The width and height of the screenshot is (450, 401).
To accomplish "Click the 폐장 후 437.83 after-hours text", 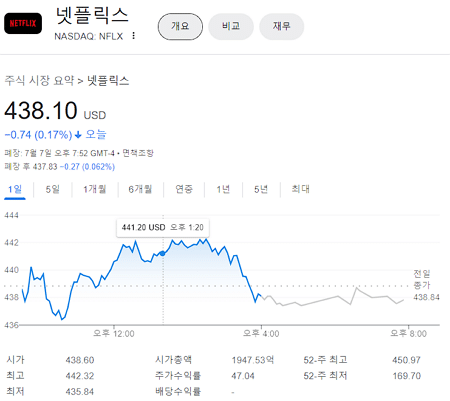I will click(31, 167).
